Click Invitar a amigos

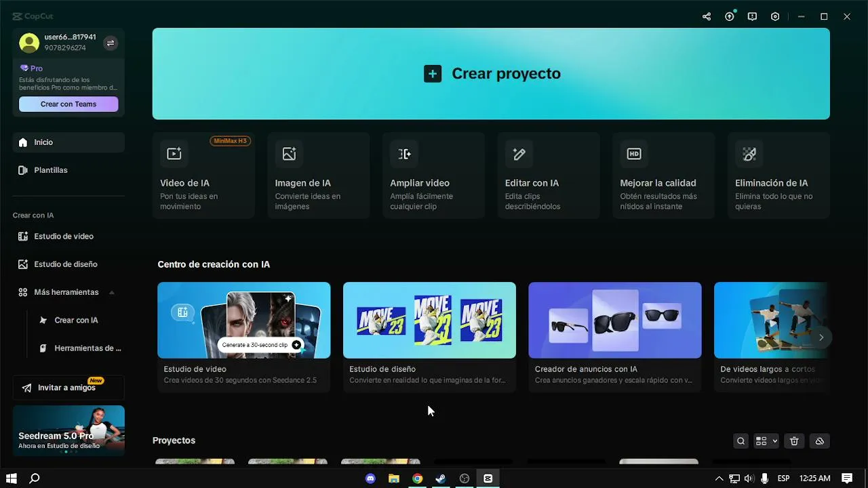(68, 388)
